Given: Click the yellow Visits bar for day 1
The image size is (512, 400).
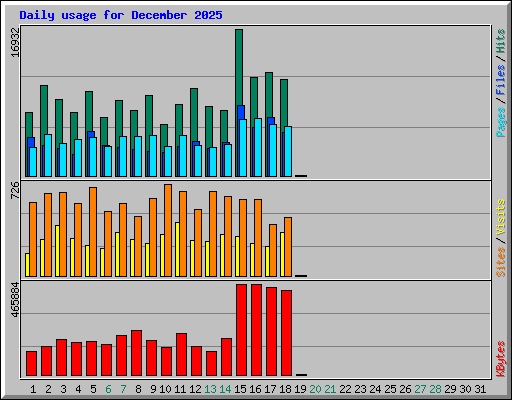Looking at the screenshot, I should point(27,265).
